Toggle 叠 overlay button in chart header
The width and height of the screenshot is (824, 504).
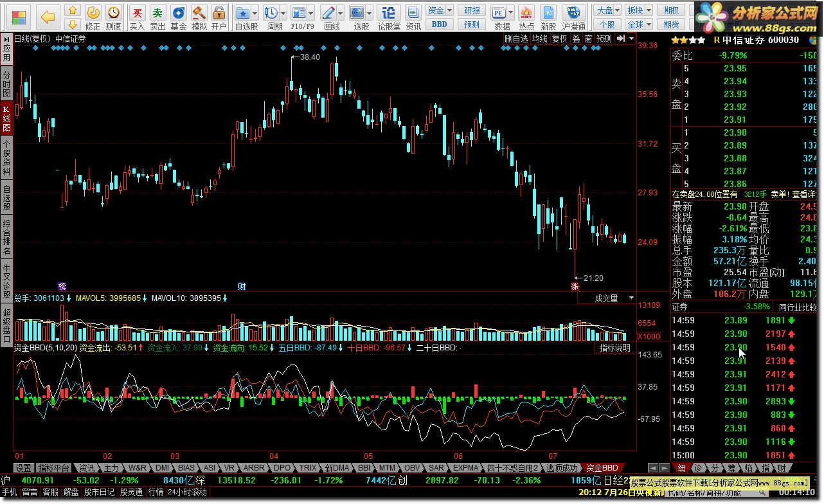pos(576,39)
